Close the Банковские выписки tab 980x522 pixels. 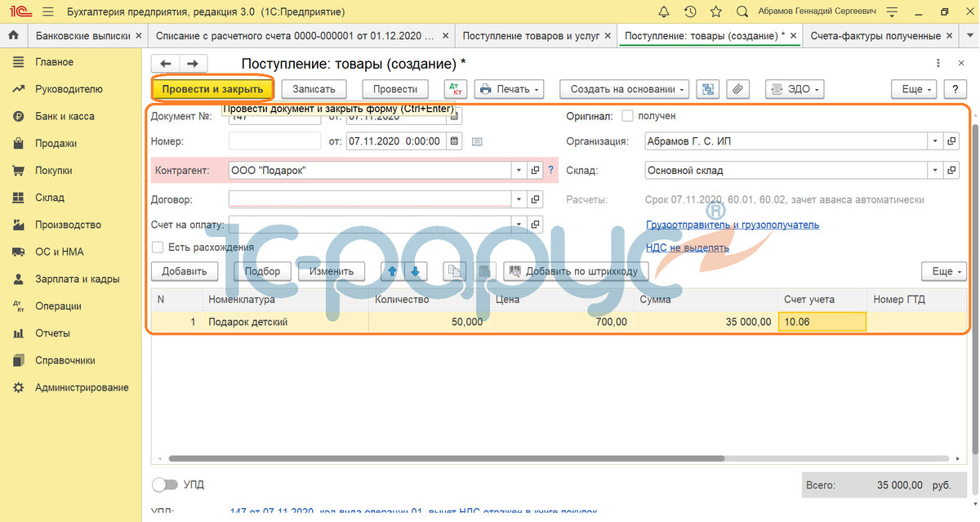click(x=139, y=36)
